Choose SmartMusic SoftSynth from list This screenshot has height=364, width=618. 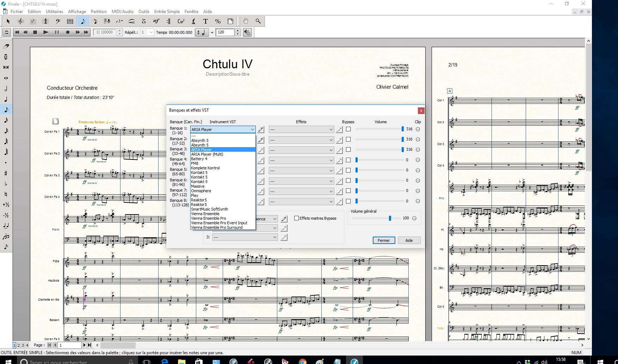[223, 209]
